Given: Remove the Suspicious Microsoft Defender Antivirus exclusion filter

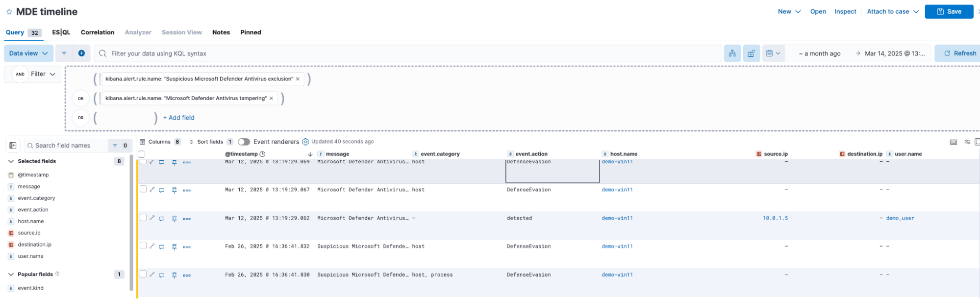Looking at the screenshot, I should click(298, 79).
